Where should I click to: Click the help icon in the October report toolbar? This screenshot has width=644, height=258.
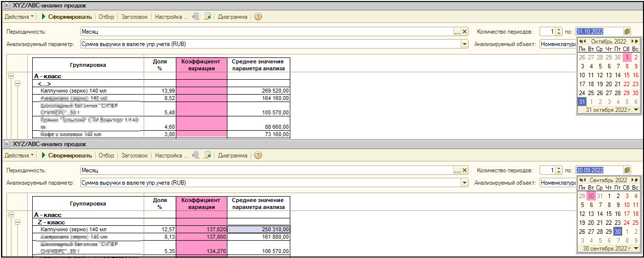click(x=258, y=16)
